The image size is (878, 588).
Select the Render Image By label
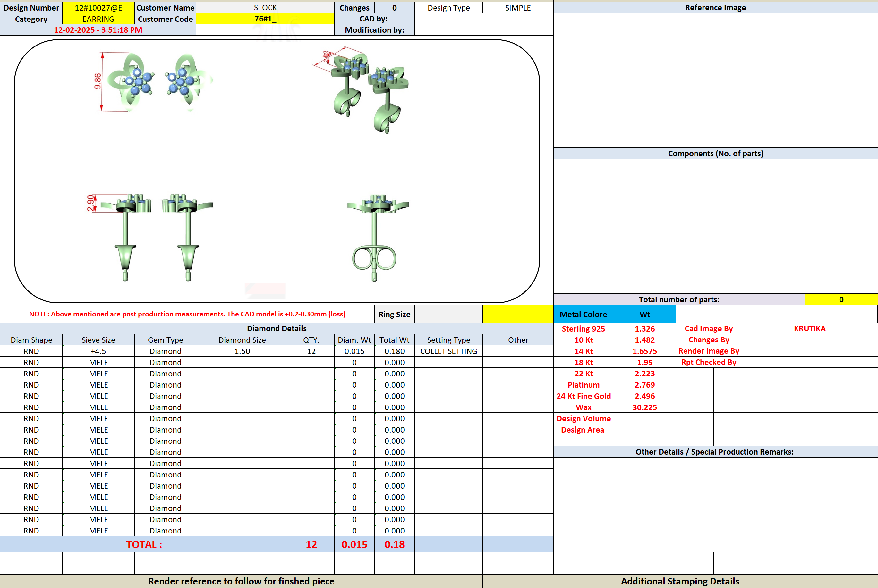pyautogui.click(x=709, y=351)
